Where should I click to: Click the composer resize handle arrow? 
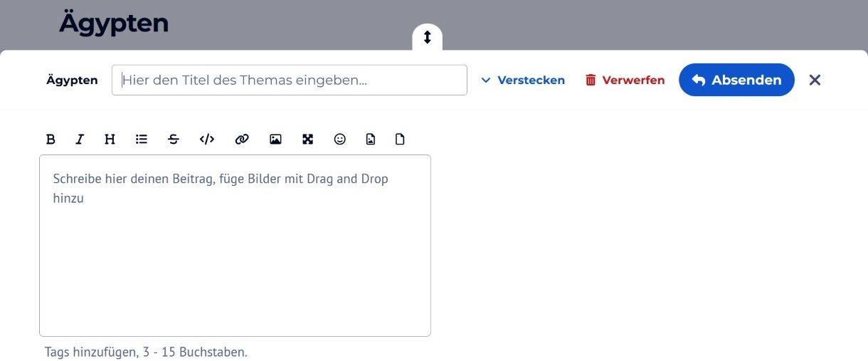tap(428, 37)
